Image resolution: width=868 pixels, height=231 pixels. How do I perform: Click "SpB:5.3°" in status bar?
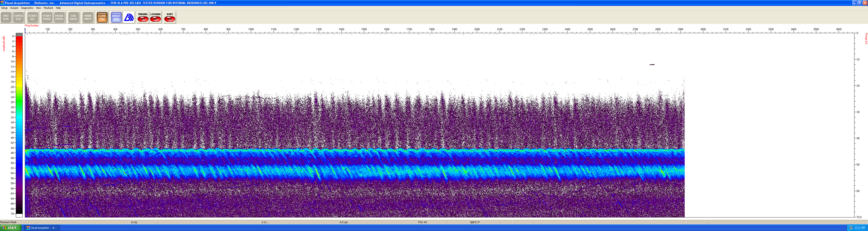click(475, 222)
